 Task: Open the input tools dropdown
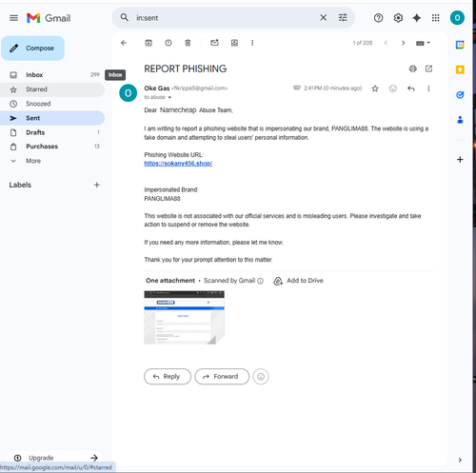point(423,43)
